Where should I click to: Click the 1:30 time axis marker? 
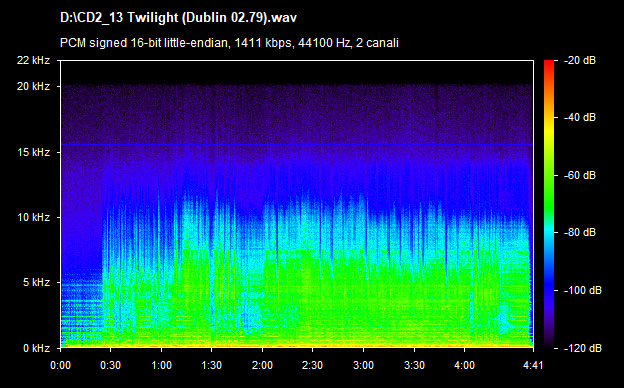pyautogui.click(x=212, y=365)
